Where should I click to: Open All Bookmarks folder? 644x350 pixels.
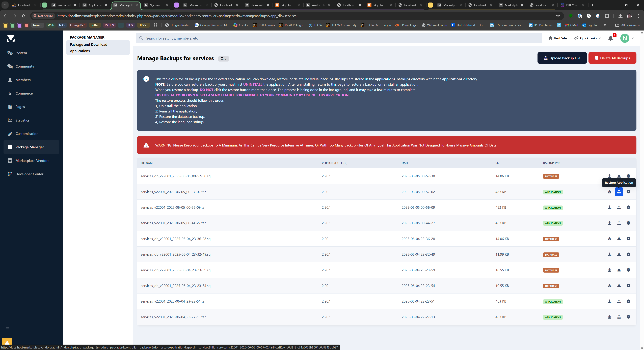pyautogui.click(x=628, y=25)
